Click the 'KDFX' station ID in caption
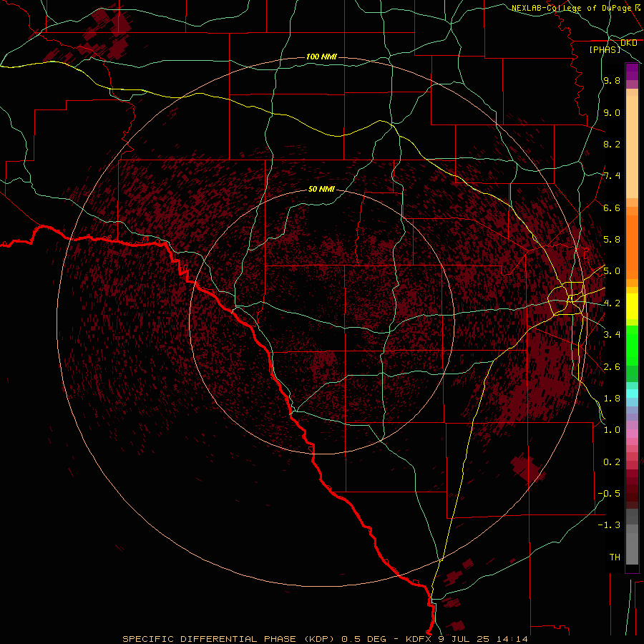644x644 pixels. pyautogui.click(x=419, y=639)
